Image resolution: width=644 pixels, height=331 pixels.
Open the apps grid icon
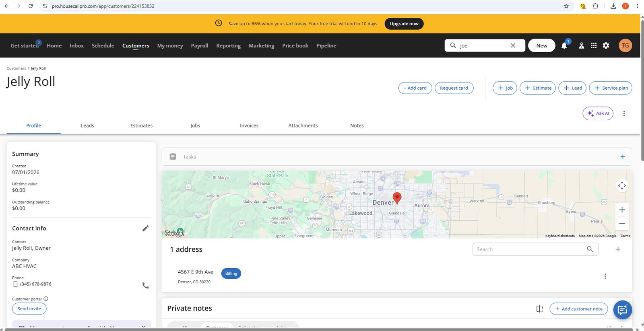[594, 45]
